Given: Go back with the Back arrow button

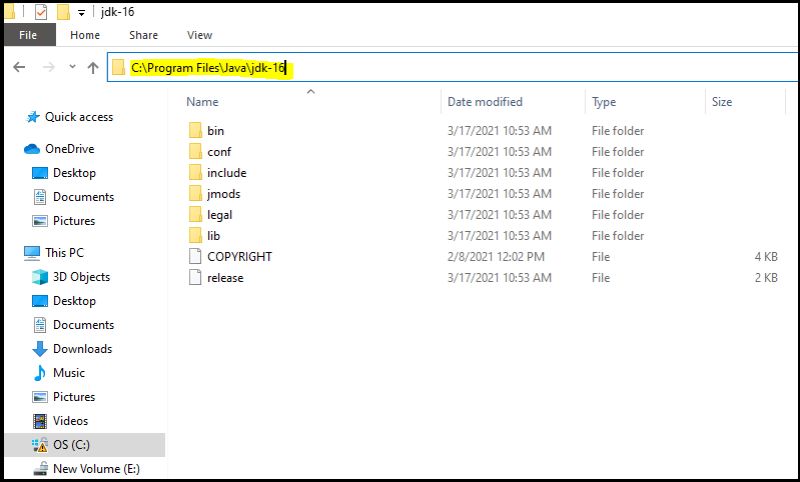Looking at the screenshot, I should 19,67.
